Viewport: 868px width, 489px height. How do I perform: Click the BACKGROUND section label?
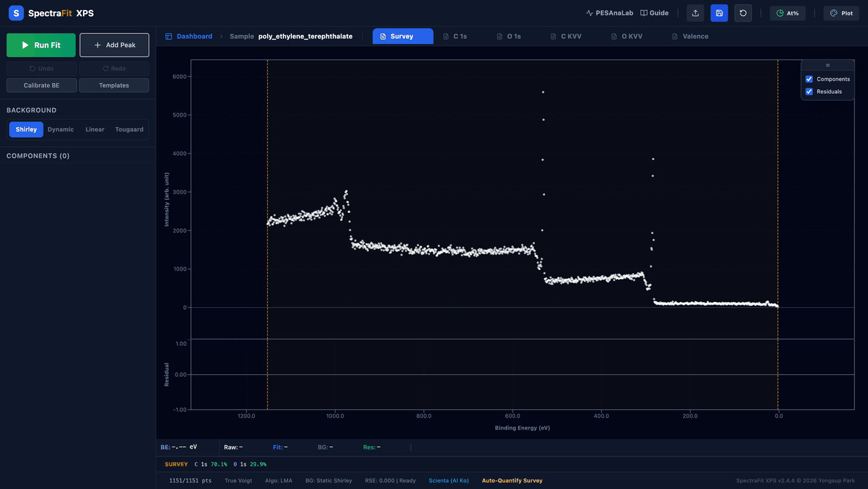pyautogui.click(x=32, y=110)
